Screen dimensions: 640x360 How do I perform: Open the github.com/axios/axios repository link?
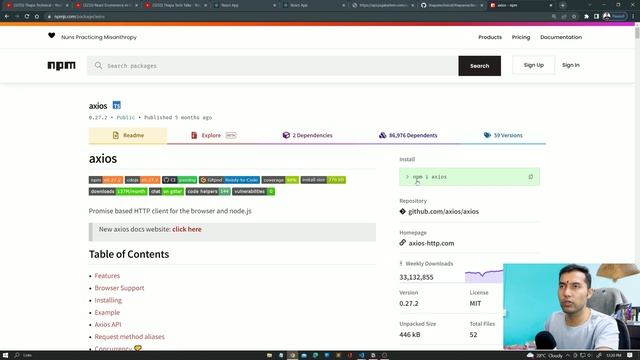[x=443, y=211]
